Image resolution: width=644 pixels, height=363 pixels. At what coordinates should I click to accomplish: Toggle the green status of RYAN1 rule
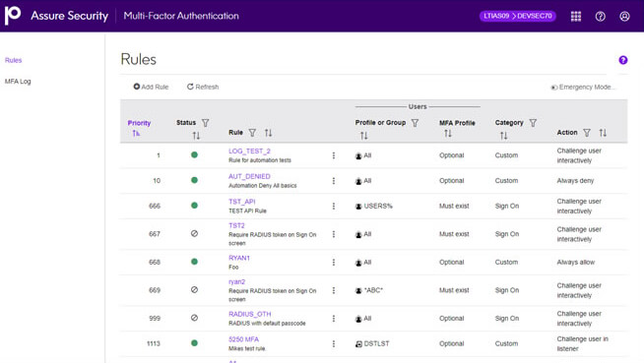coord(194,262)
